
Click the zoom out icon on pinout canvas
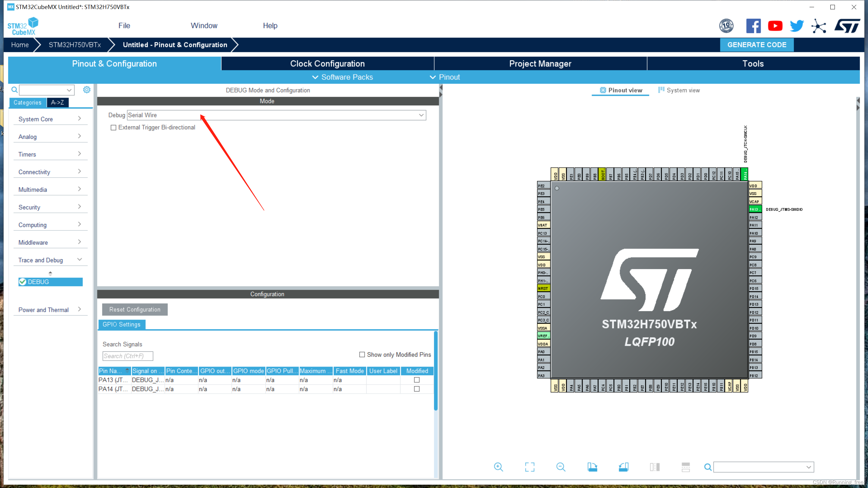point(561,467)
